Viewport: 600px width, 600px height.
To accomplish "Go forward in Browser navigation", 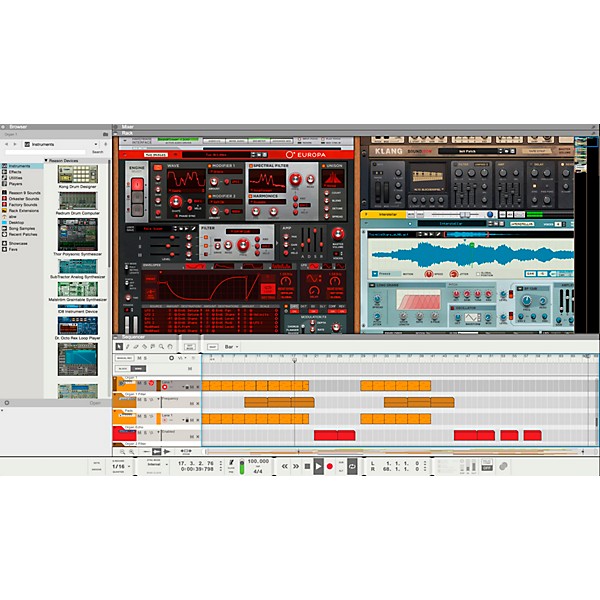I will (x=15, y=144).
